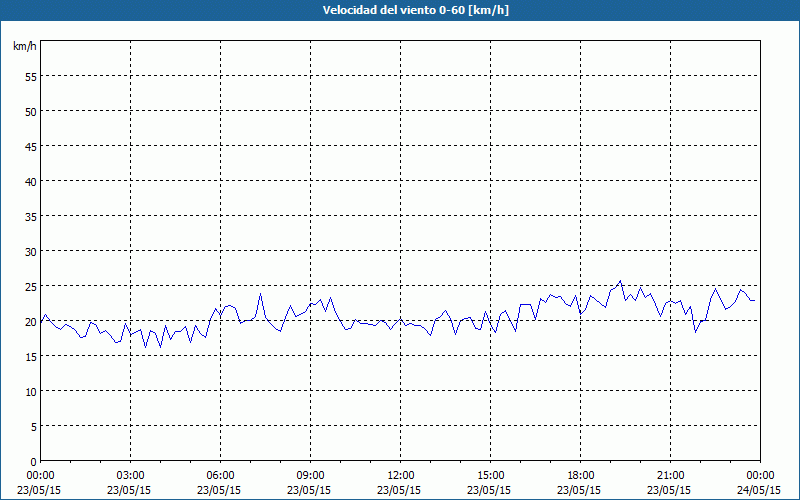Click the 09:00 time marker

pos(310,476)
